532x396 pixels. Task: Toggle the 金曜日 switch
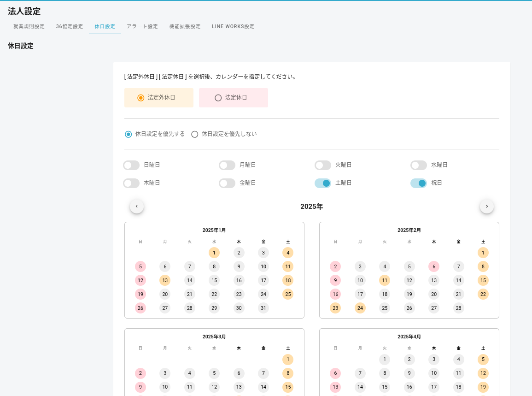(x=227, y=183)
